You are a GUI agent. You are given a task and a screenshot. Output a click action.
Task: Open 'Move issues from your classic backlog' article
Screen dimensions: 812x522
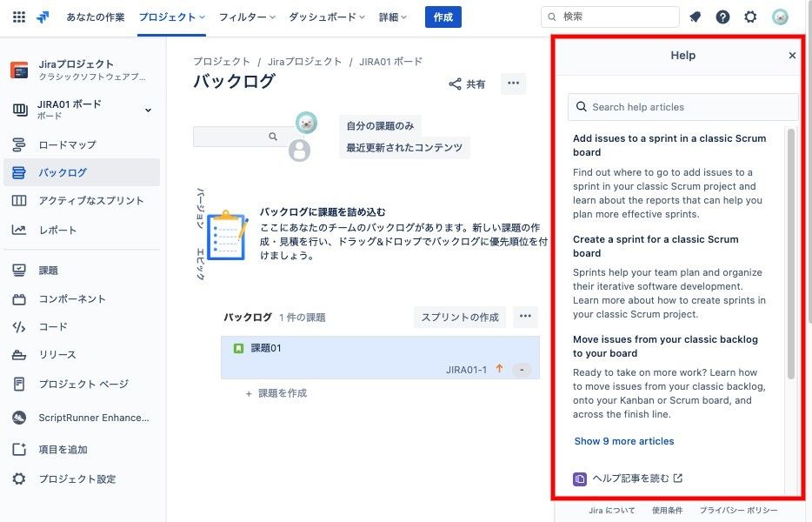coord(665,346)
